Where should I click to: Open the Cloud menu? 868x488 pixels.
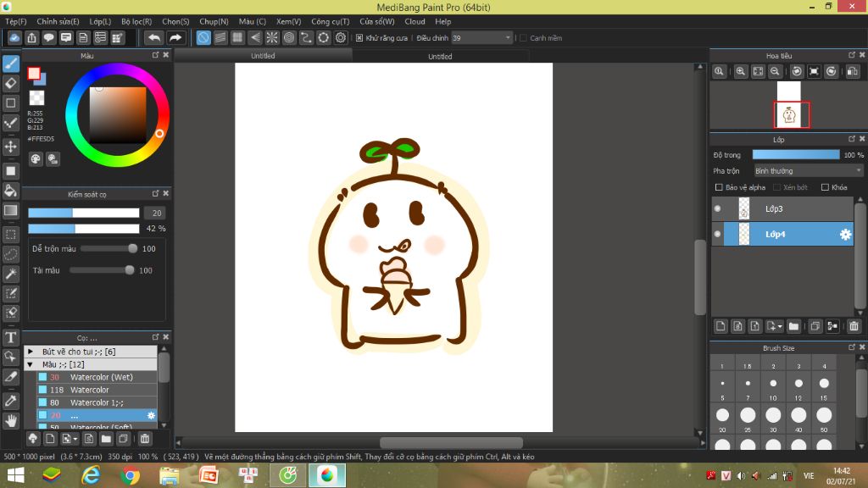click(x=415, y=21)
